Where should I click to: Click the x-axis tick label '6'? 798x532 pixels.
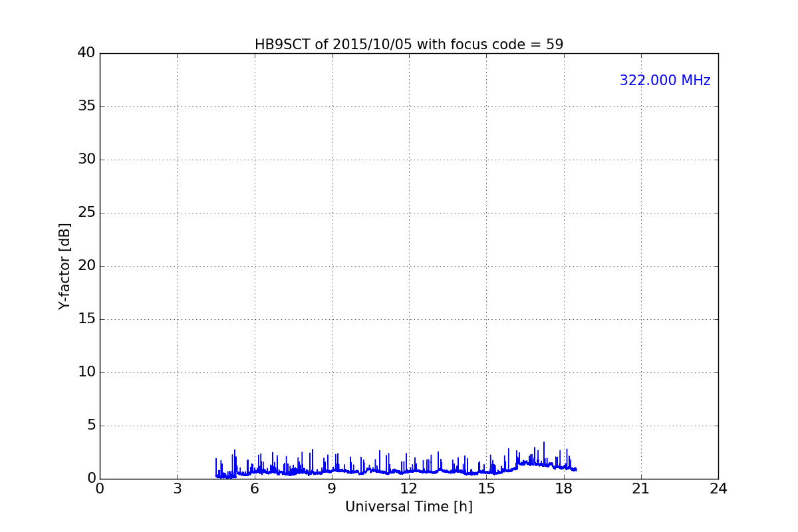coord(255,489)
